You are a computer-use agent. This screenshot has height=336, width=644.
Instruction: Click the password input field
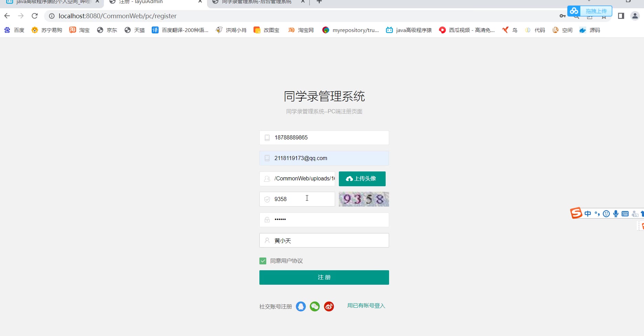324,220
